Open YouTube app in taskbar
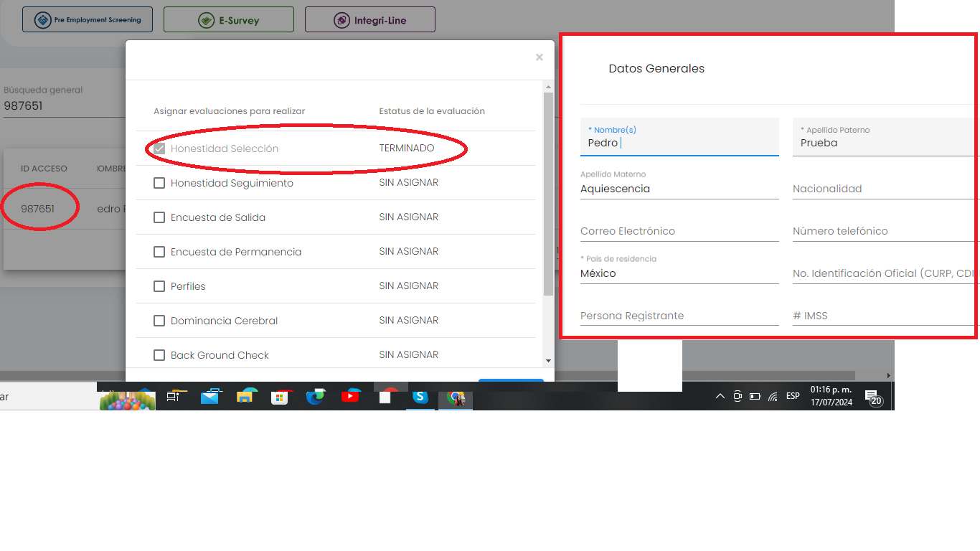The width and height of the screenshot is (980, 551). pyautogui.click(x=350, y=396)
